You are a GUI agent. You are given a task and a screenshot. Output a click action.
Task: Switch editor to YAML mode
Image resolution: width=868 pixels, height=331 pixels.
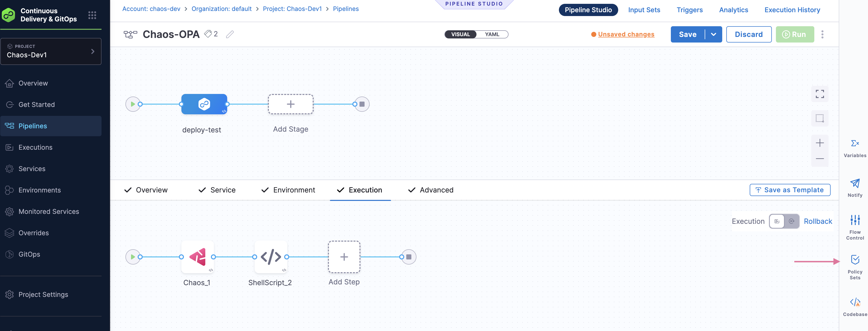pyautogui.click(x=491, y=34)
